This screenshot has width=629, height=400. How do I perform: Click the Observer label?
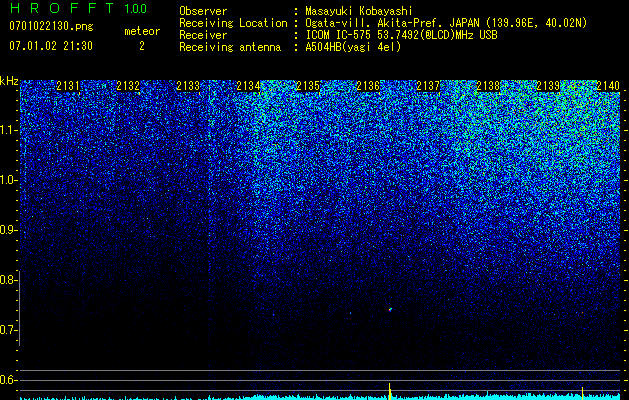click(203, 11)
